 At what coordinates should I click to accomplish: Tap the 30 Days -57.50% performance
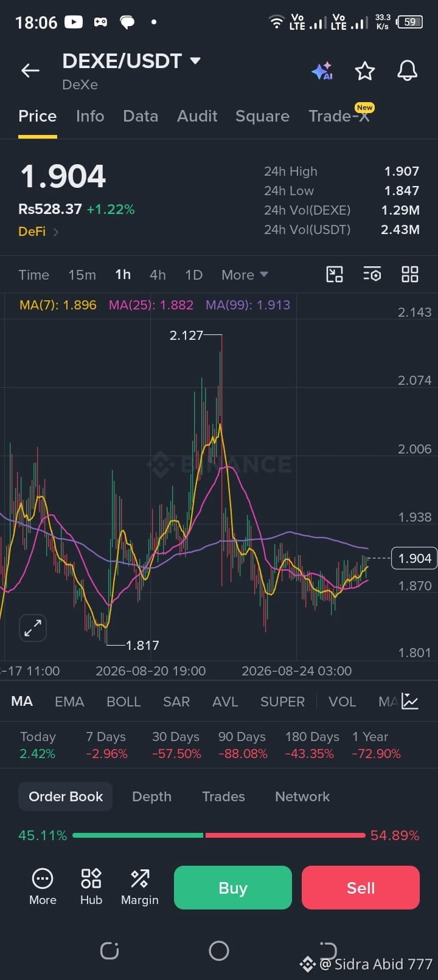pos(176,745)
